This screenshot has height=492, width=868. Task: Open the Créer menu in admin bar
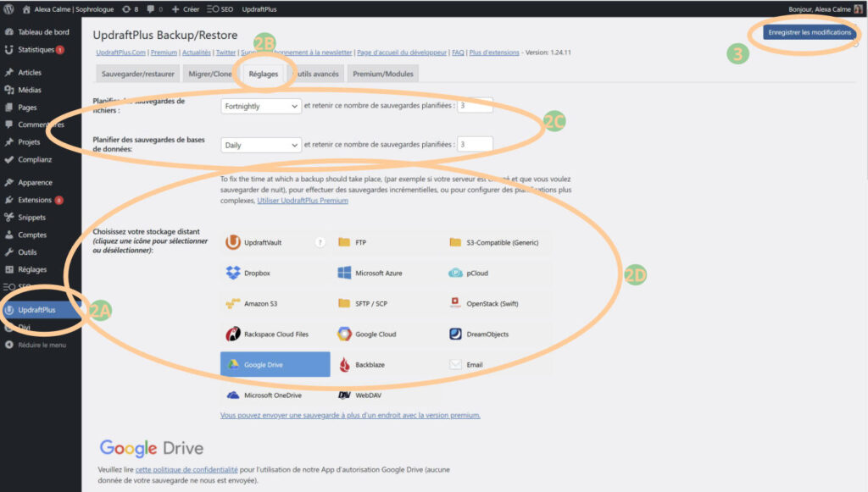coord(186,8)
